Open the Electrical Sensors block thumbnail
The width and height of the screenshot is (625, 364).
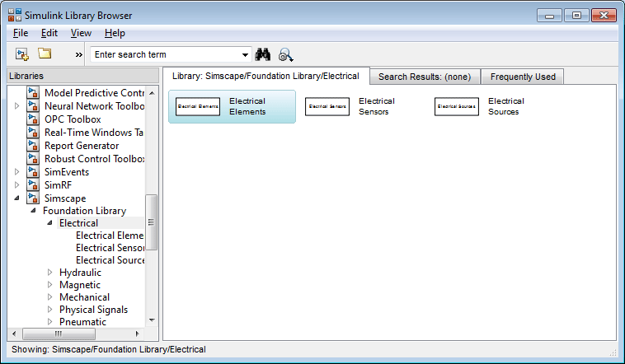coord(327,106)
